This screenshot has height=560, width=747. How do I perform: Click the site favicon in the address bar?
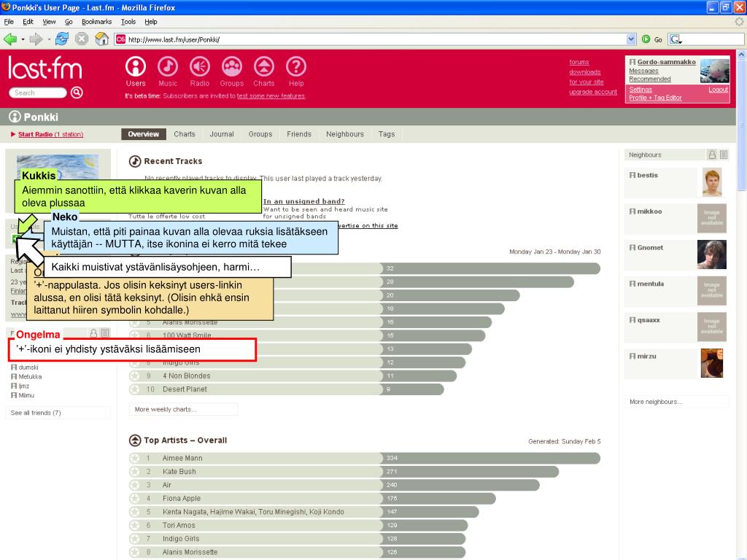[x=121, y=39]
